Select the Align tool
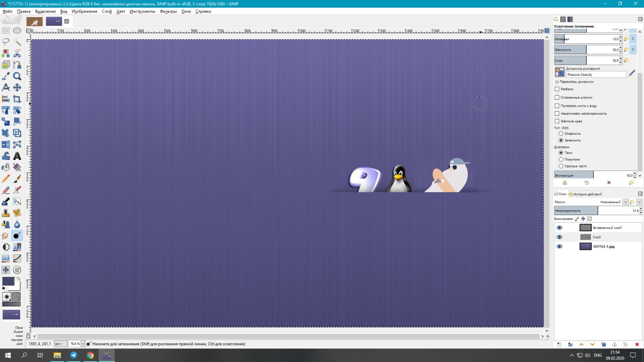The image size is (644, 362). pos(6,99)
